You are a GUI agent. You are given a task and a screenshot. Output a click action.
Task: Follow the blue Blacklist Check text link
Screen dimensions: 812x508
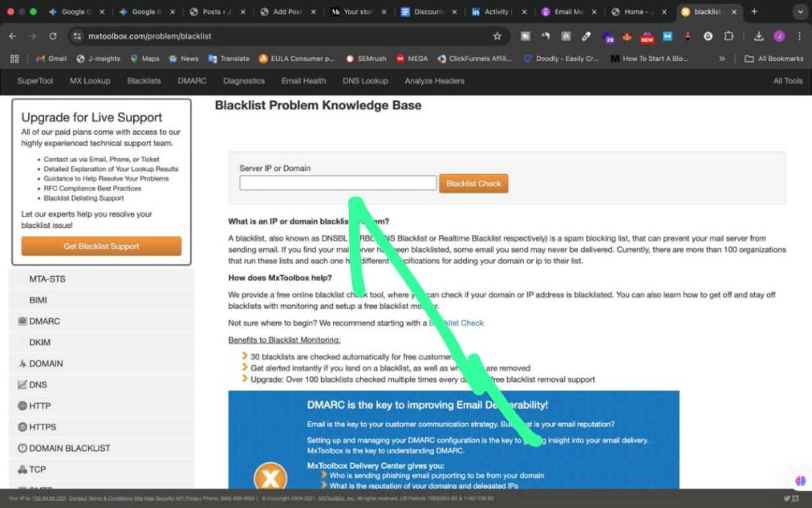tap(456, 323)
